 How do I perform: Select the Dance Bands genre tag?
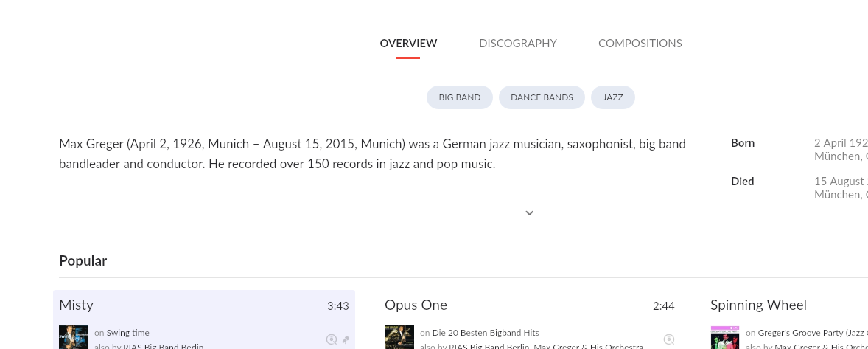(x=542, y=97)
